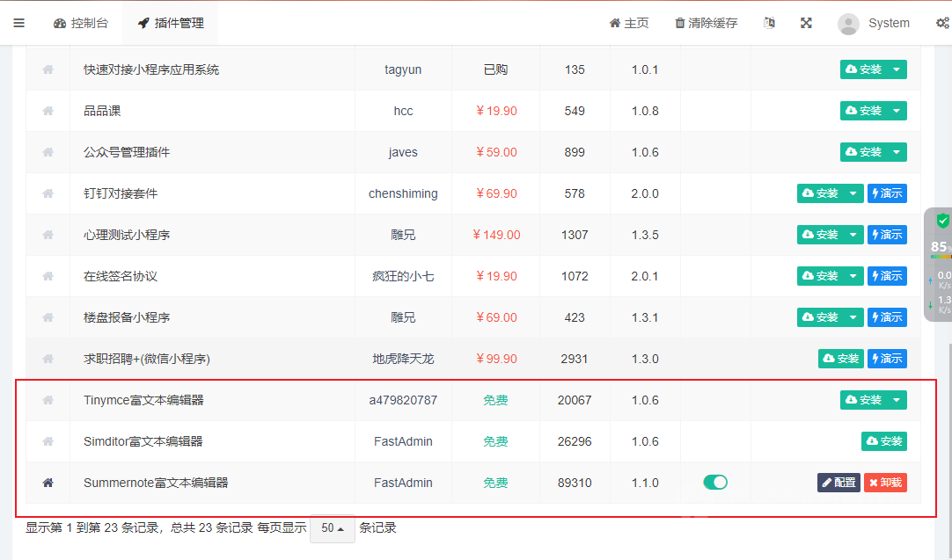This screenshot has width=952, height=560.
Task: Expand install options arrow for 心理测试小程序
Action: (x=853, y=235)
